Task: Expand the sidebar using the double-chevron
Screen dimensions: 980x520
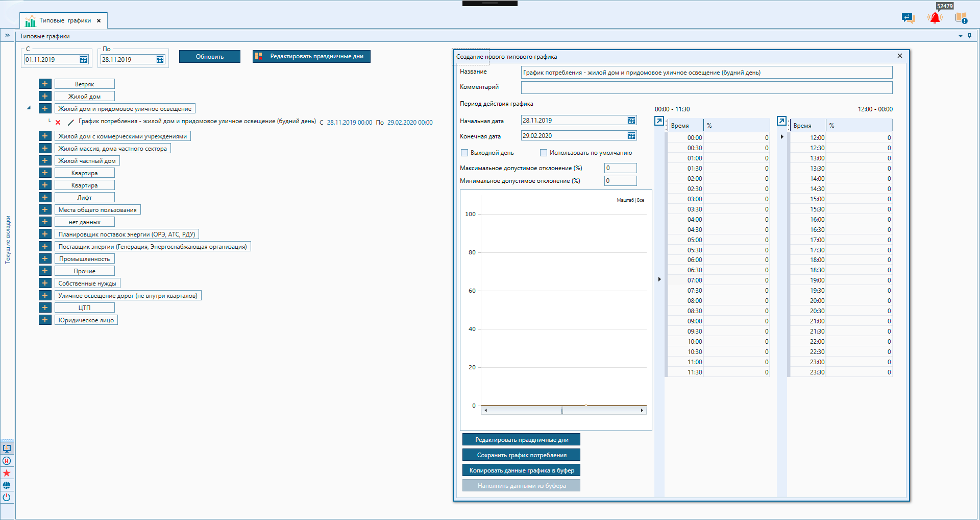Action: coord(8,36)
